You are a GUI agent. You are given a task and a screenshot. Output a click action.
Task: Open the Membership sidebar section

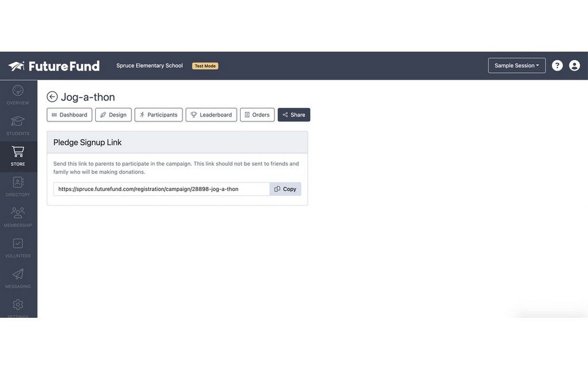(18, 217)
